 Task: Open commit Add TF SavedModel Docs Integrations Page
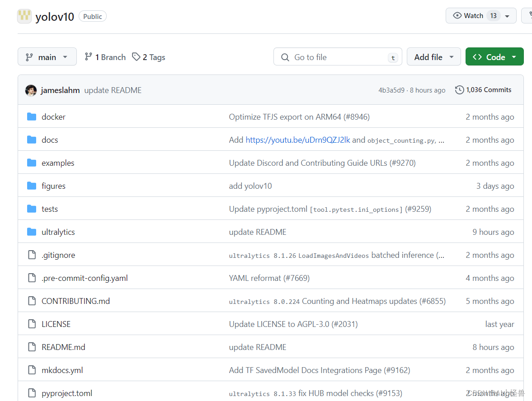(x=320, y=370)
